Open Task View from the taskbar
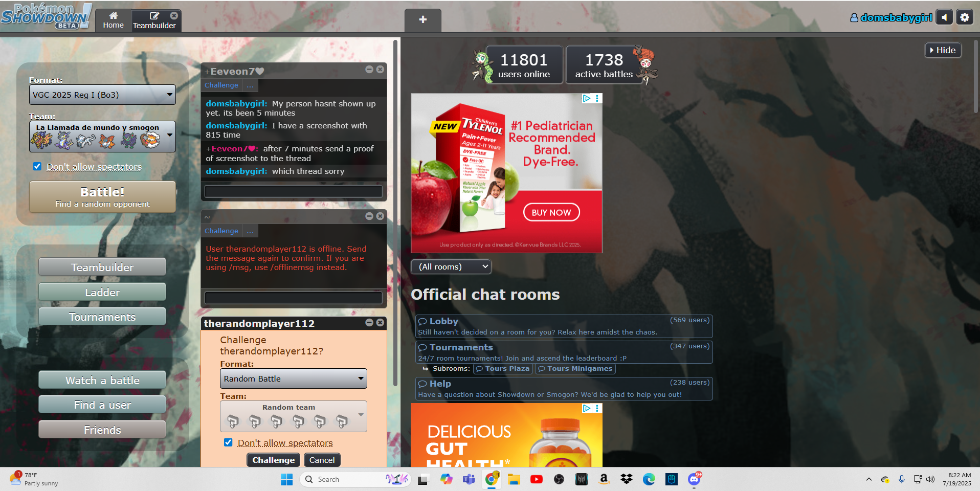This screenshot has height=491, width=980. (x=422, y=479)
